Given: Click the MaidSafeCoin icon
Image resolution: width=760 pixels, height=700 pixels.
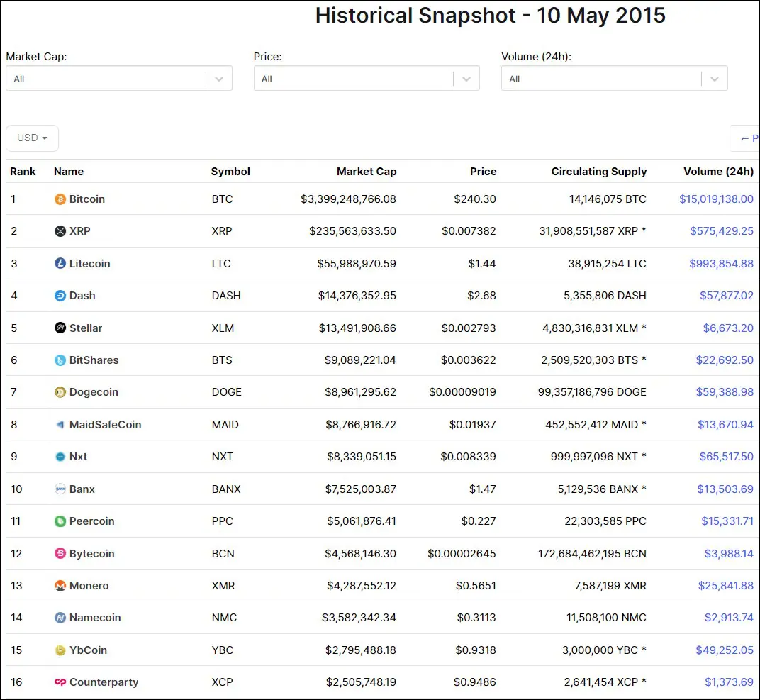Looking at the screenshot, I should [60, 425].
